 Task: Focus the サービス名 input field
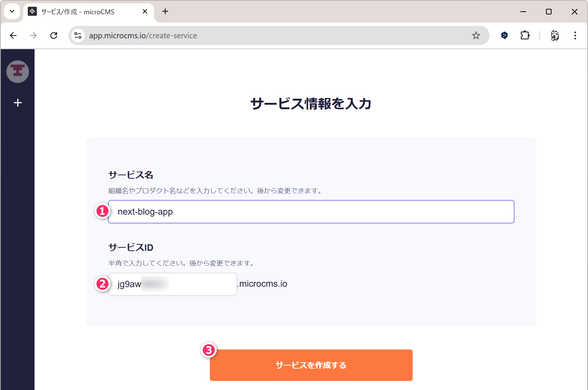[311, 212]
